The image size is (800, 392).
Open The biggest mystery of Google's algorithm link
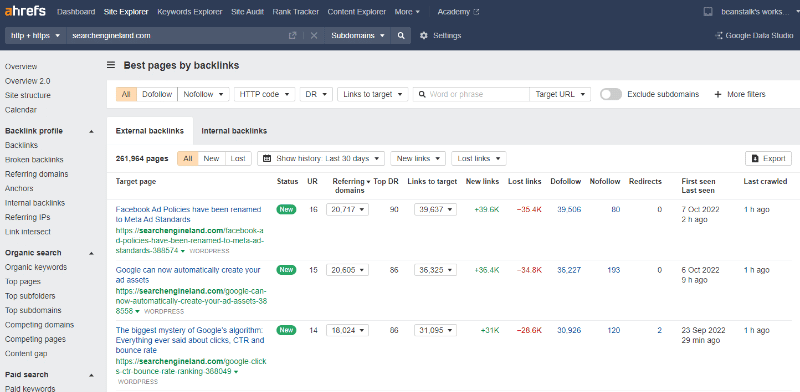[x=190, y=340]
